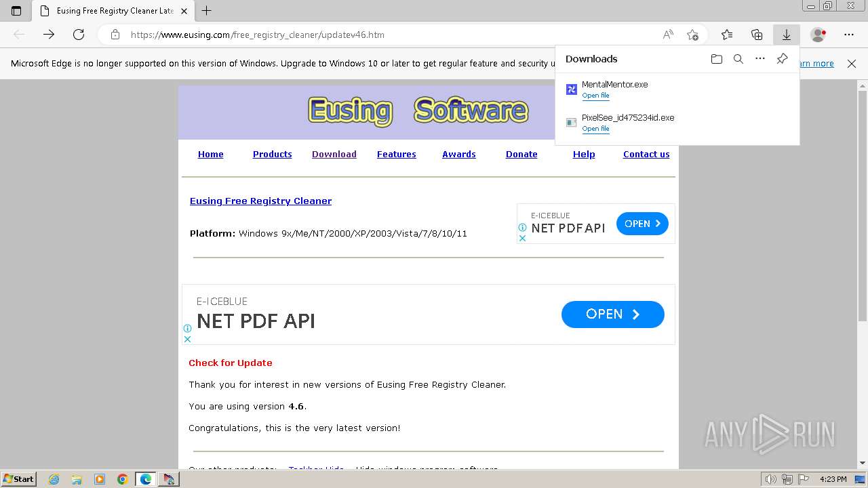868x488 pixels.
Task: Click scrollbar down arrow
Action: pyautogui.click(x=863, y=464)
